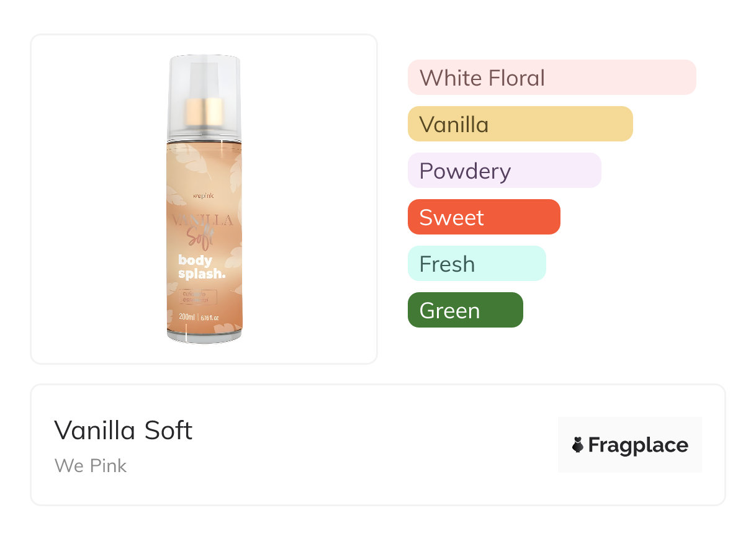Open the Vanilla Soft product title
This screenshot has width=756, height=536.
123,430
